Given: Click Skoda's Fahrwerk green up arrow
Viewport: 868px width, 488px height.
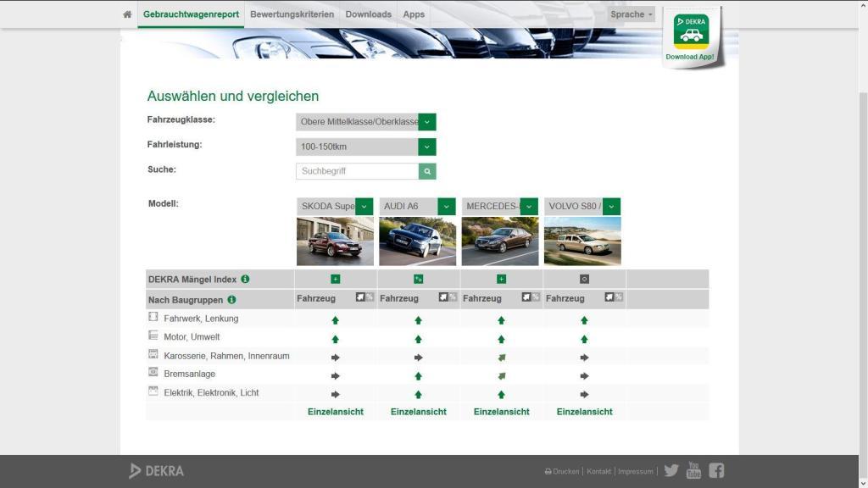Looking at the screenshot, I should pyautogui.click(x=336, y=320).
